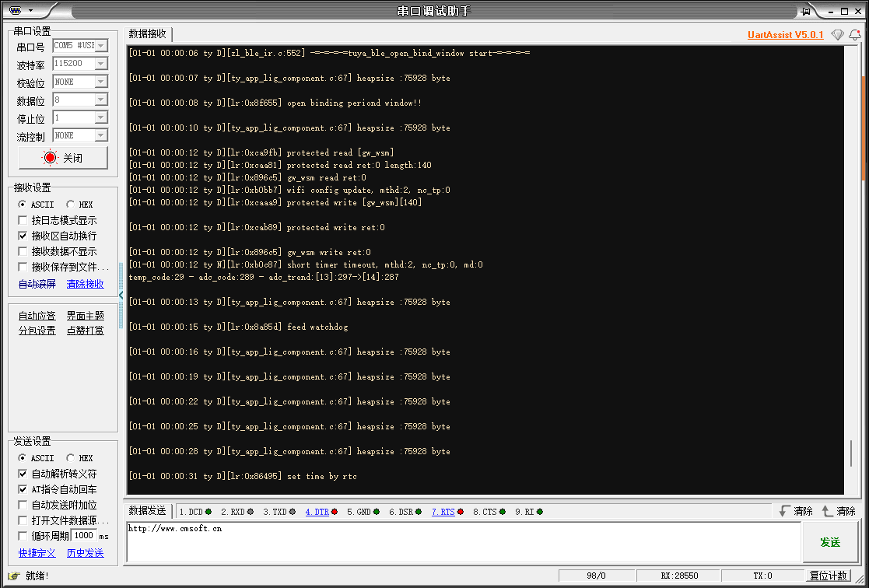Click the diamond icon beside UartAssist version
Viewport: 869px width, 588px height.
[x=837, y=35]
